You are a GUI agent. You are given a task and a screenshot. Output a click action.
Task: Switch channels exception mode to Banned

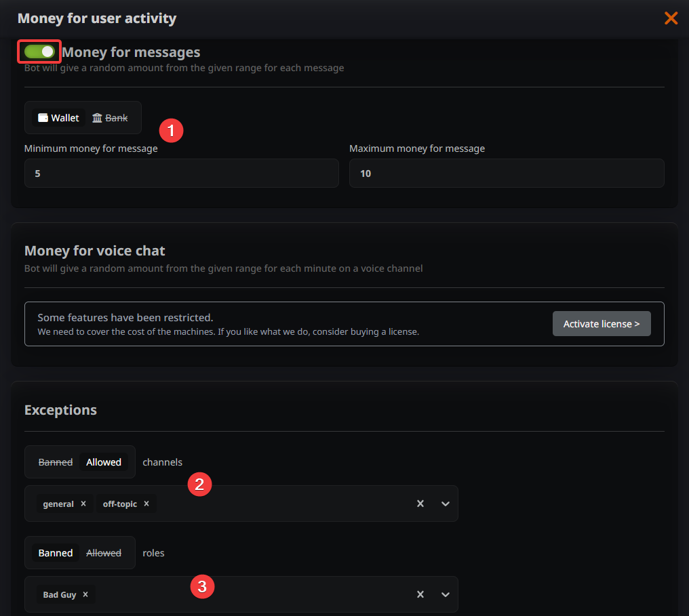point(56,462)
